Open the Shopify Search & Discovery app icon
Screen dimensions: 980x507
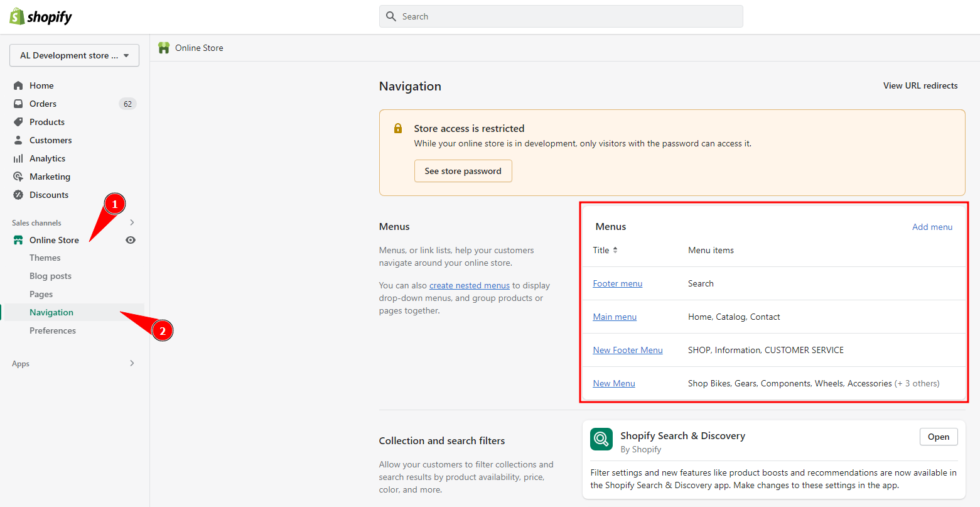[601, 440]
